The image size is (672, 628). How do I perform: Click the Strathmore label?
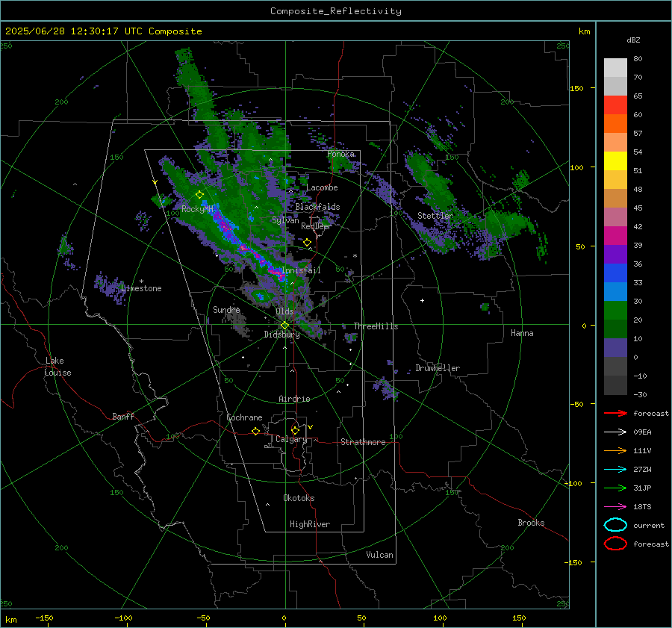pyautogui.click(x=363, y=442)
